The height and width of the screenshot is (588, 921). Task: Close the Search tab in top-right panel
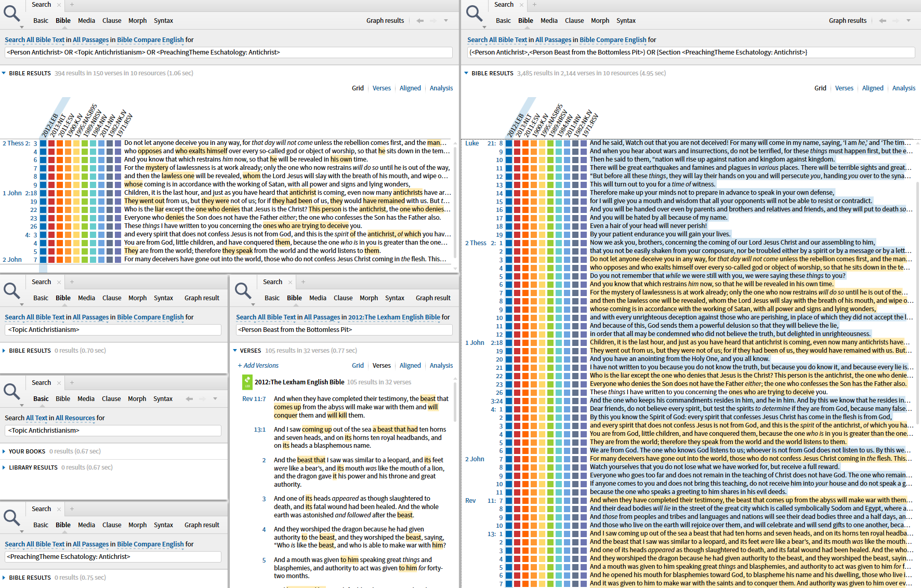coord(522,5)
